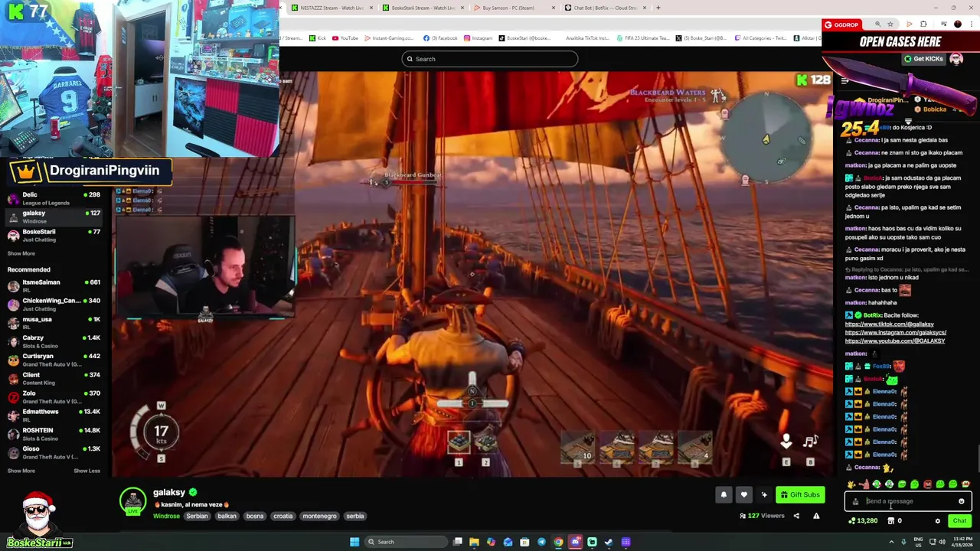Click the report warning triangle icon
The width and height of the screenshot is (980, 551).
tap(816, 516)
